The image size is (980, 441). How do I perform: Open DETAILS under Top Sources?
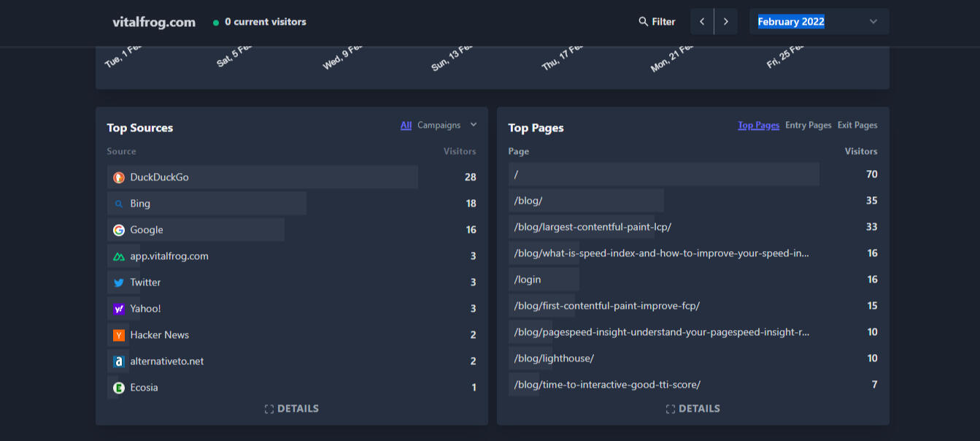pos(292,409)
